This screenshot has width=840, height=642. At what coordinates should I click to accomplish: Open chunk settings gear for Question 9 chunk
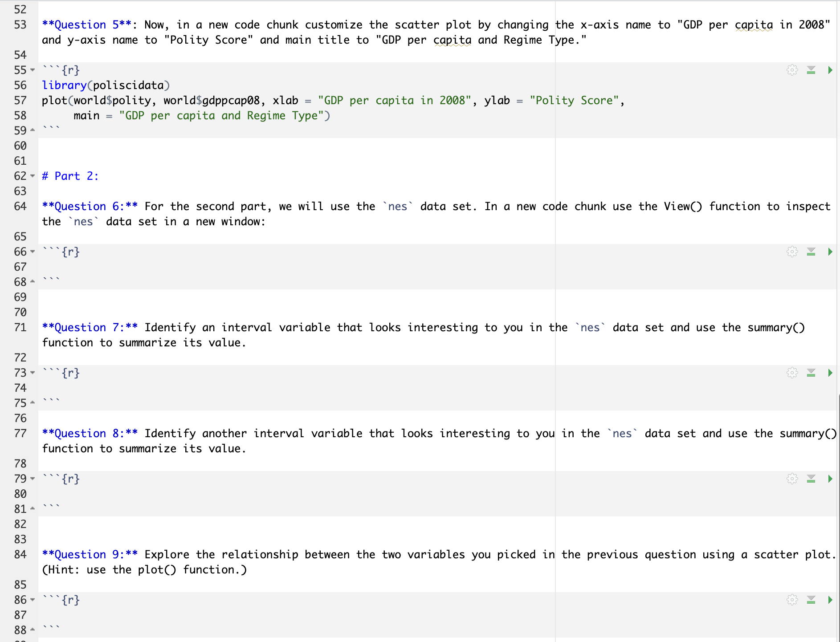pyautogui.click(x=792, y=600)
